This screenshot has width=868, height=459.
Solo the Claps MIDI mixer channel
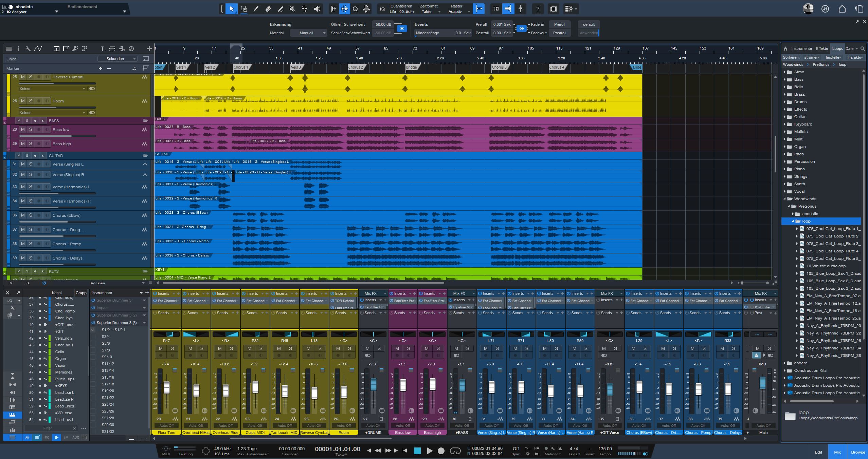click(x=261, y=348)
